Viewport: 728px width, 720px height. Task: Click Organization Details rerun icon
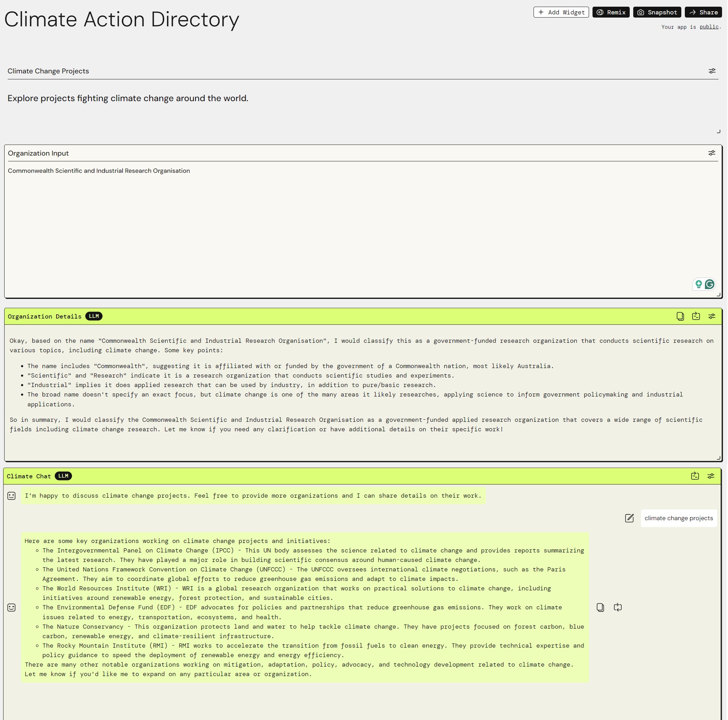click(x=696, y=316)
